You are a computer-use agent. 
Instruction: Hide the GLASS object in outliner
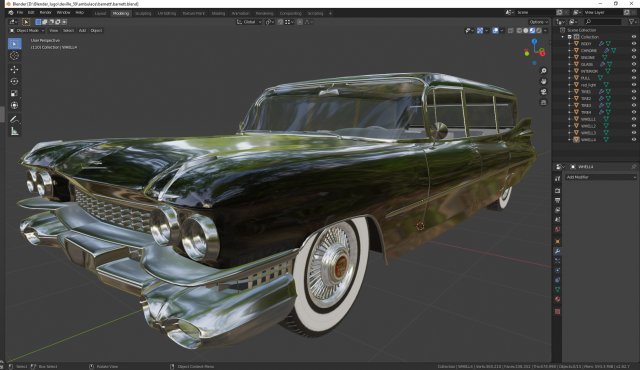[634, 64]
